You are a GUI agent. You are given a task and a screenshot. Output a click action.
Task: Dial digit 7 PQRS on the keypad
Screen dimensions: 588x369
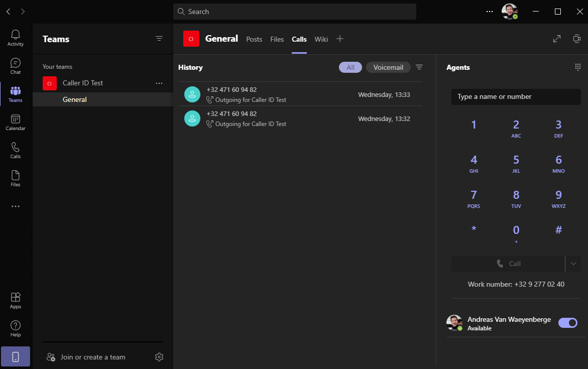474,199
